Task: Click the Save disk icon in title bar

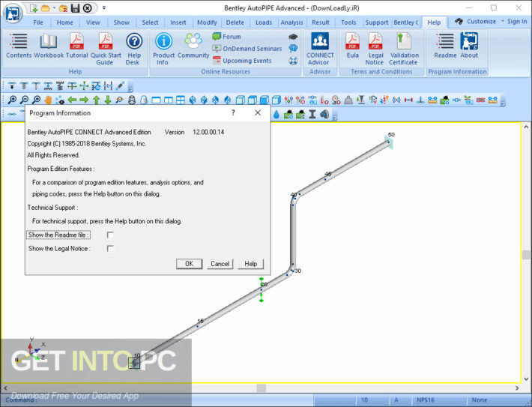Action: tap(75, 7)
